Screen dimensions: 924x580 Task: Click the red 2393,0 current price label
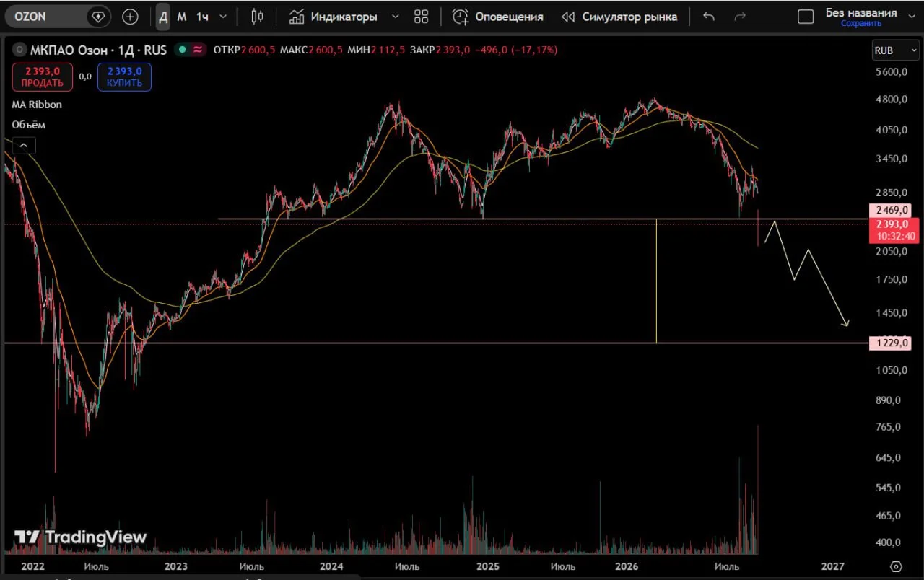(894, 230)
